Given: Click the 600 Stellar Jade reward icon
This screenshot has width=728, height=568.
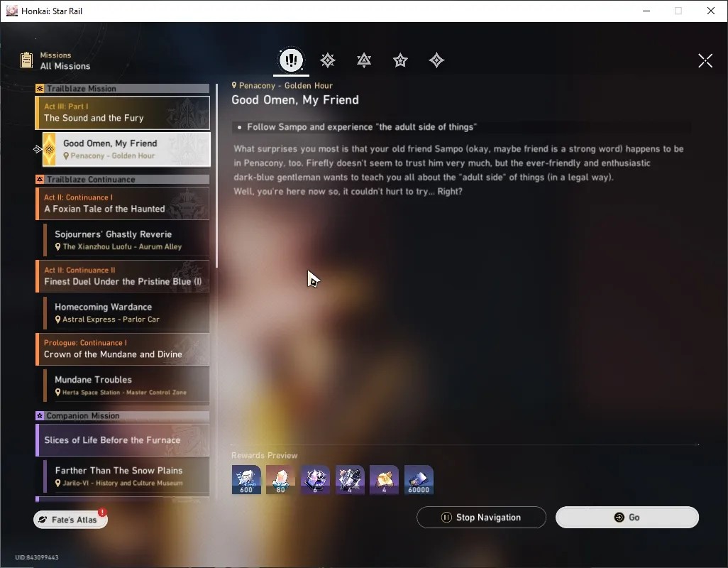Looking at the screenshot, I should pos(246,480).
